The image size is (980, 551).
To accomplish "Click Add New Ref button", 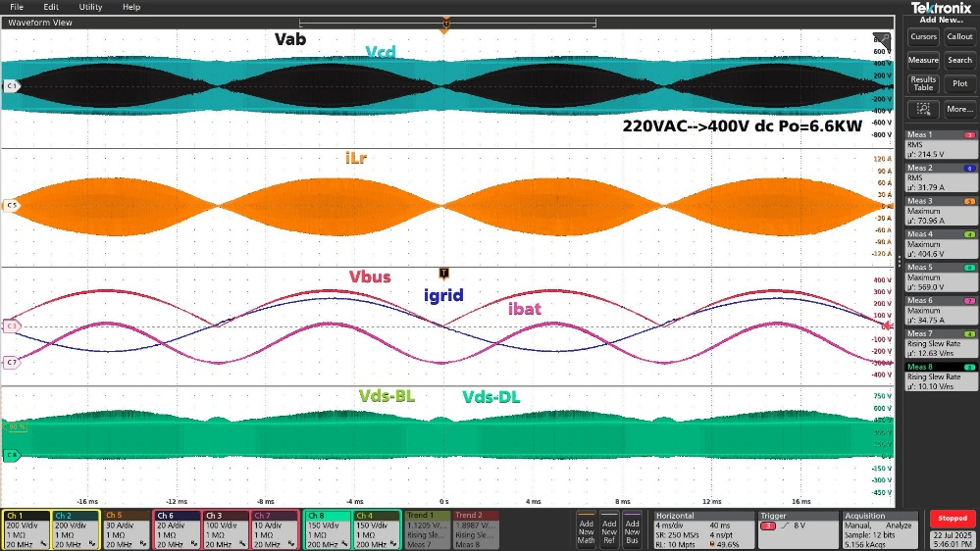I will (610, 530).
